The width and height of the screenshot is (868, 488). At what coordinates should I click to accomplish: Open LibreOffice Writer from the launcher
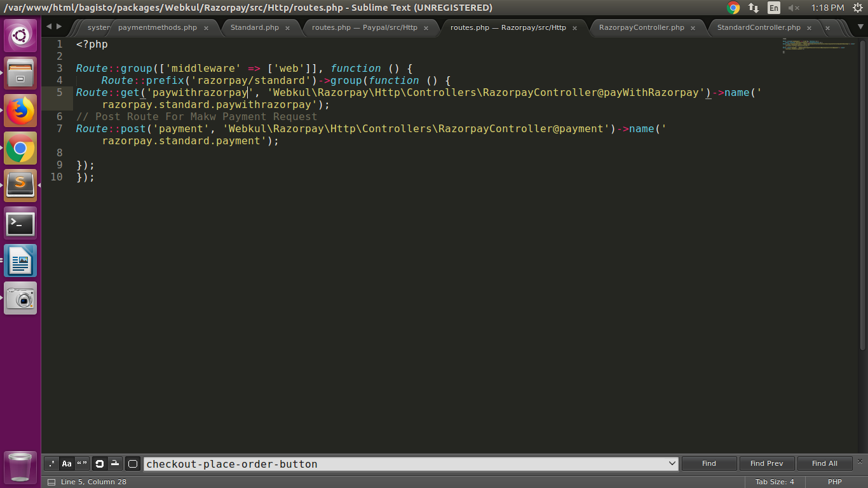coord(20,261)
